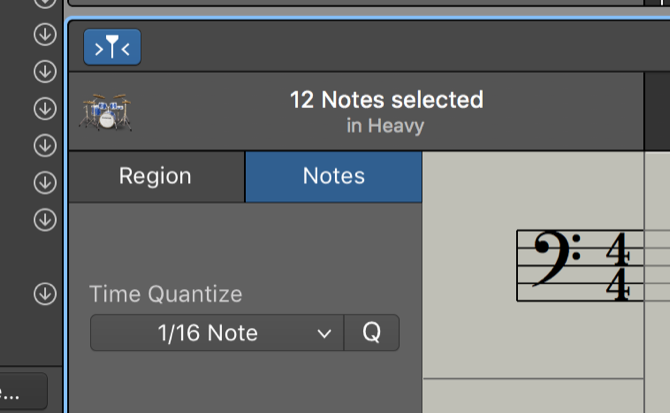Click the drum kit instrument icon
The height and width of the screenshot is (413, 670).
[x=106, y=112]
